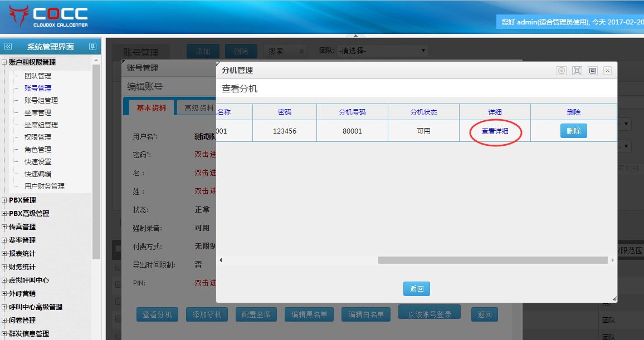Maximize the 分机管理 dialog
The height and width of the screenshot is (340, 644).
[x=577, y=71]
